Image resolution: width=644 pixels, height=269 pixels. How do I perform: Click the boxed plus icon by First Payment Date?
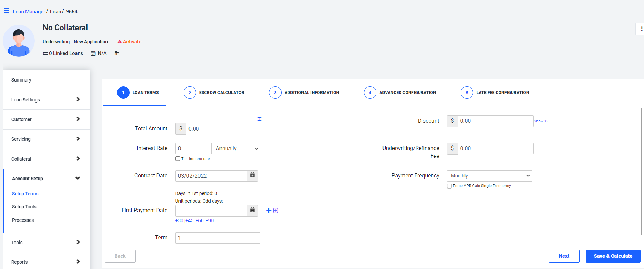point(276,211)
